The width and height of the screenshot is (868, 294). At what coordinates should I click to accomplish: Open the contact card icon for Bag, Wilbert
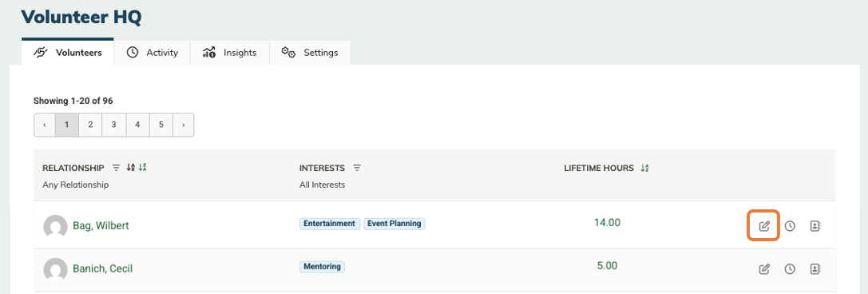tap(814, 226)
